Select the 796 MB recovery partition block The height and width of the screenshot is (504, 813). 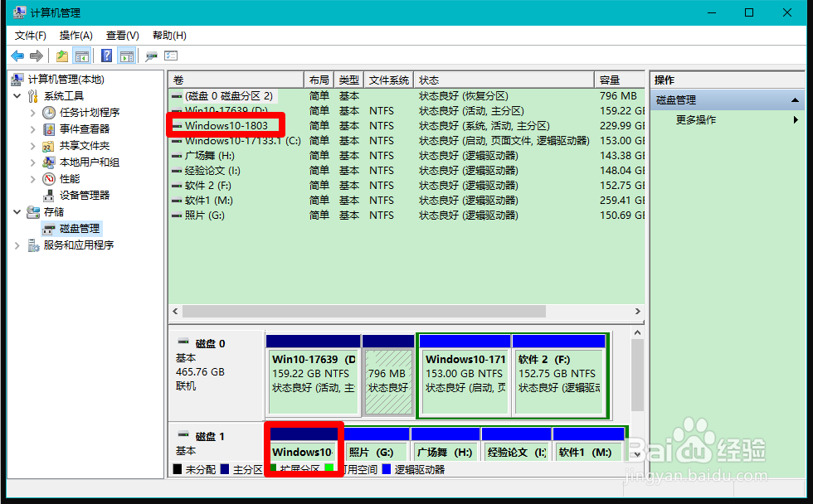point(388,376)
